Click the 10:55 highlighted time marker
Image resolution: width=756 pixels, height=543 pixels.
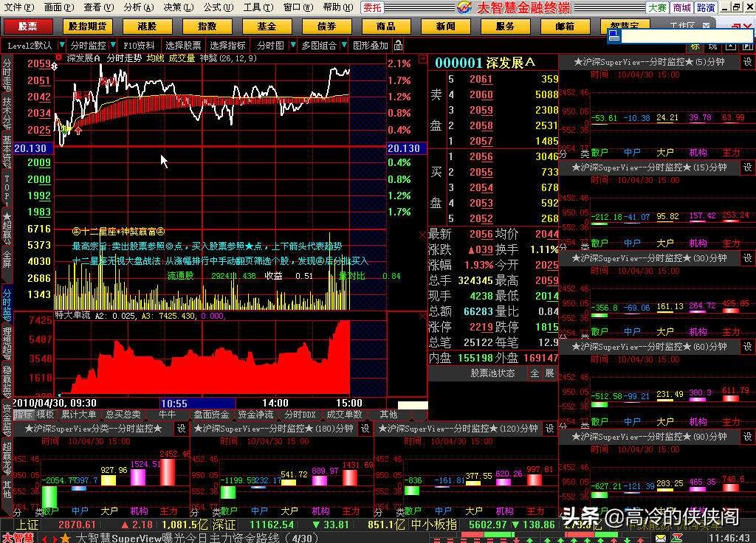pos(197,404)
